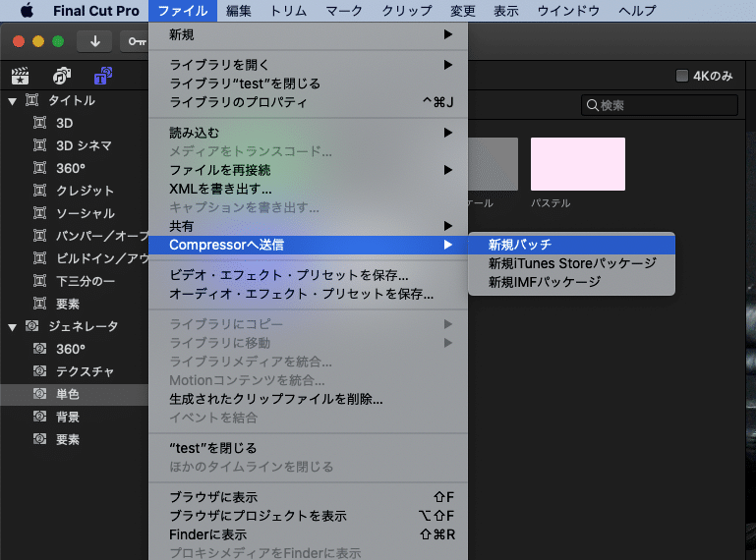The width and height of the screenshot is (756, 560).
Task: Show the Libraries sidebar clapperboard icon
Action: pyautogui.click(x=21, y=76)
